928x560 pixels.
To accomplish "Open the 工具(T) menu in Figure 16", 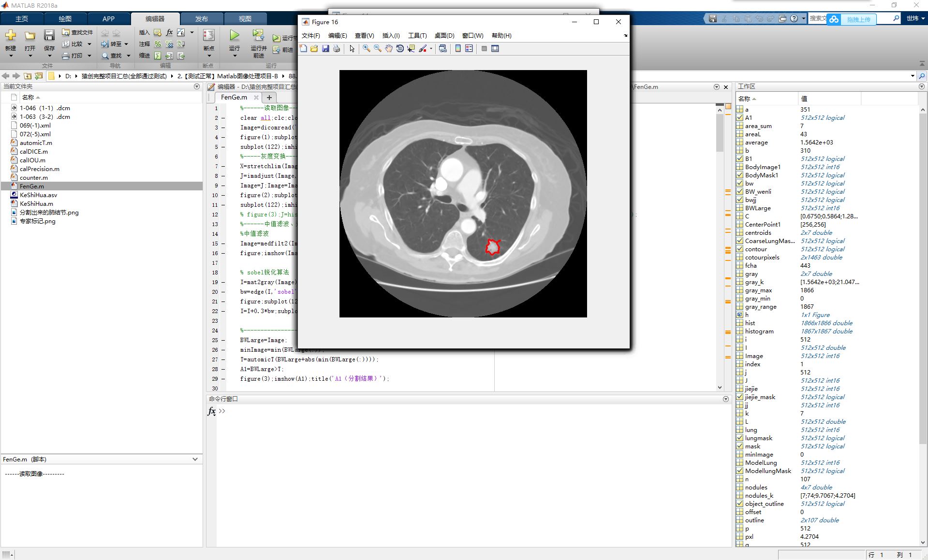I will (417, 35).
